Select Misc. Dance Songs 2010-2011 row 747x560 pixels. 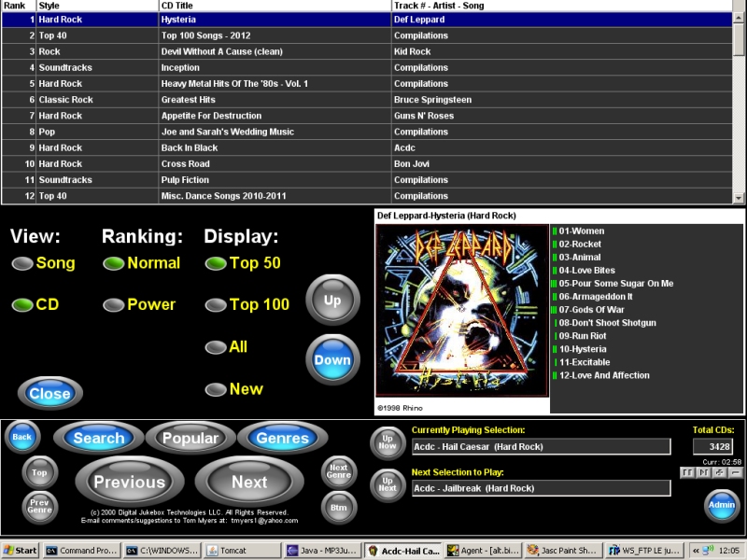click(367, 196)
